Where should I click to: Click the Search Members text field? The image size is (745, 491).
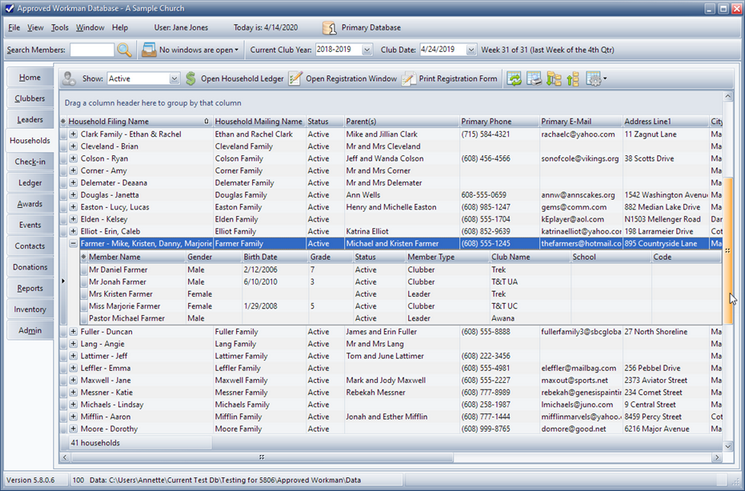[x=91, y=49]
